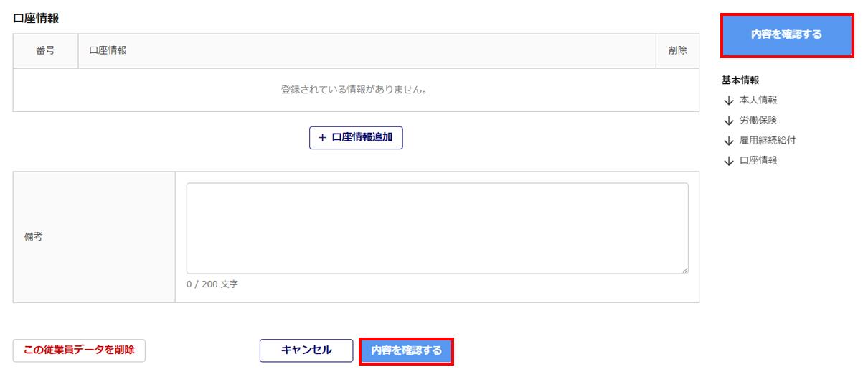Viewport: 868px width, 372px height.
Task: Click the 登録されている情報がありません empty row
Action: point(356,90)
